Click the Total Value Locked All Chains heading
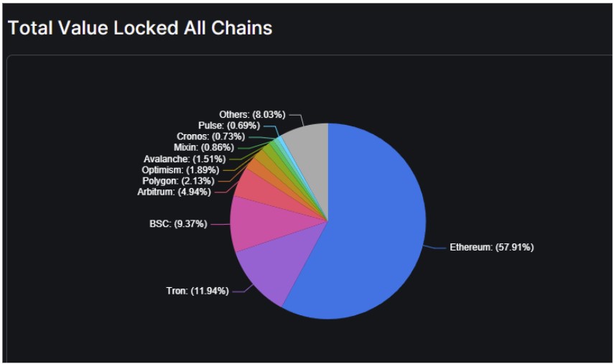The height and width of the screenshot is (364, 614). [x=140, y=28]
